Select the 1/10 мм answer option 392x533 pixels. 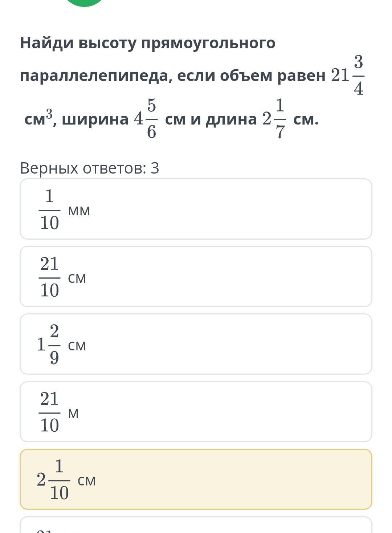coord(196,209)
